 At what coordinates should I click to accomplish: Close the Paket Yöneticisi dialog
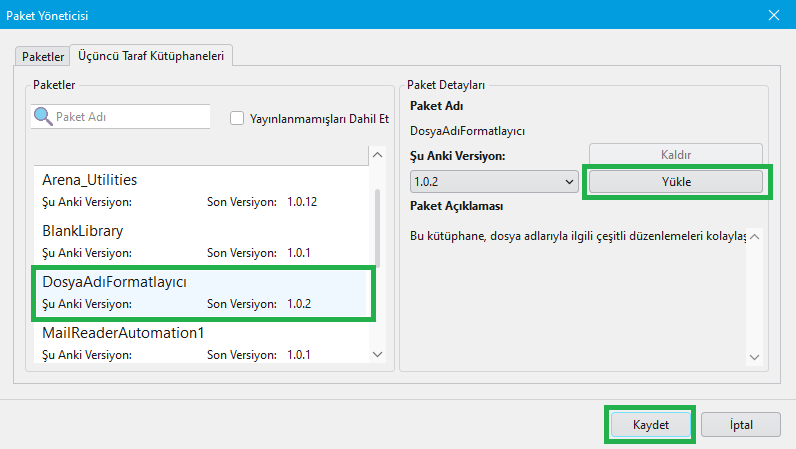point(773,14)
